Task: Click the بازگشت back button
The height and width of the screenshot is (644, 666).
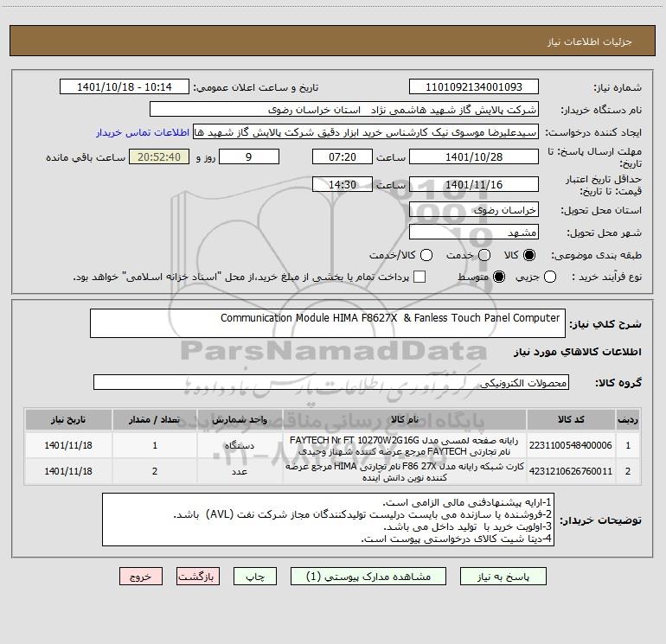Action: 198,577
